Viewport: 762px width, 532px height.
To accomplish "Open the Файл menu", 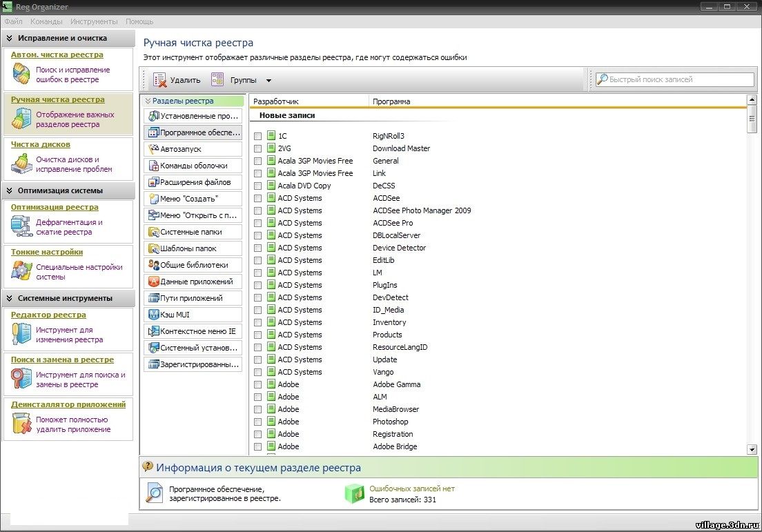I will point(14,21).
